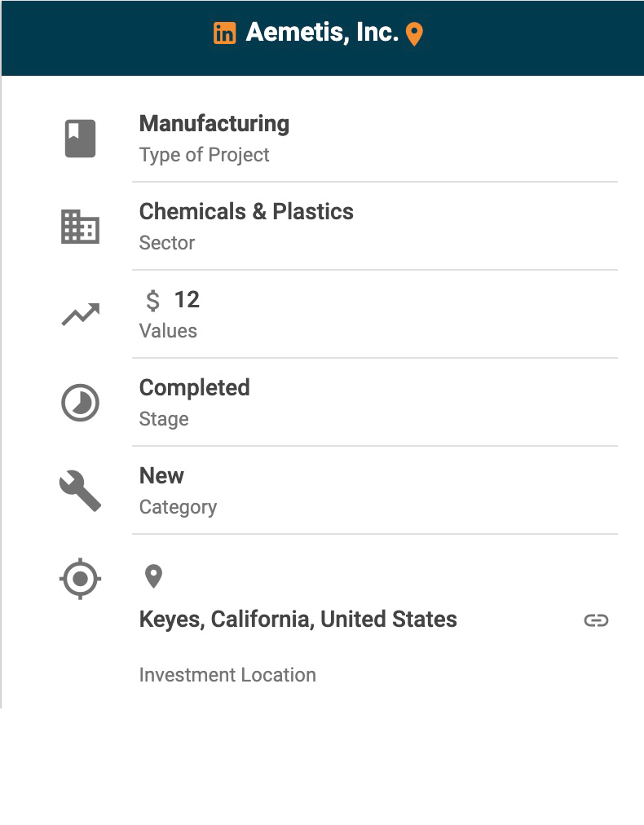Image resolution: width=644 pixels, height=825 pixels.
Task: Open the chain link icon for location
Action: tap(596, 620)
